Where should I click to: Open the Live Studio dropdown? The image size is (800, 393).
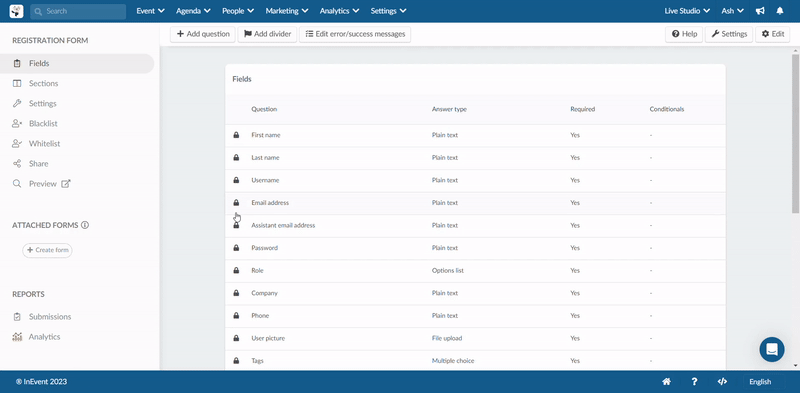coord(687,11)
